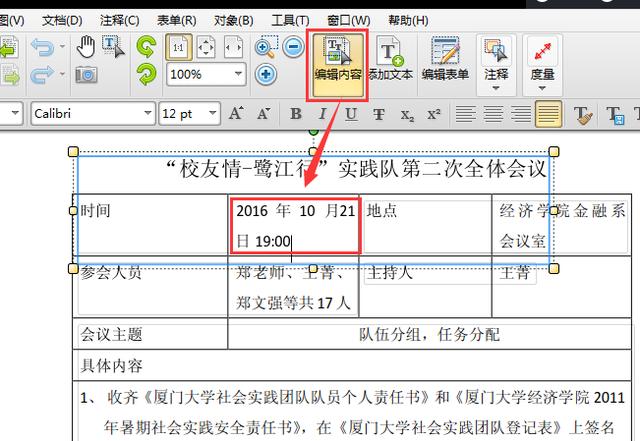Image resolution: width=640 pixels, height=441 pixels.
Task: Open the 表单(R) menu
Action: [x=176, y=20]
